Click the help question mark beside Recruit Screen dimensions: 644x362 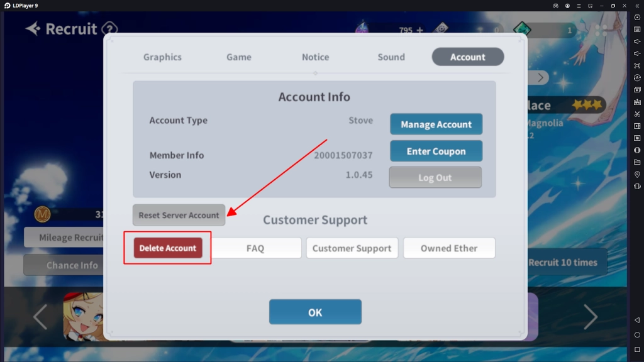click(x=109, y=29)
